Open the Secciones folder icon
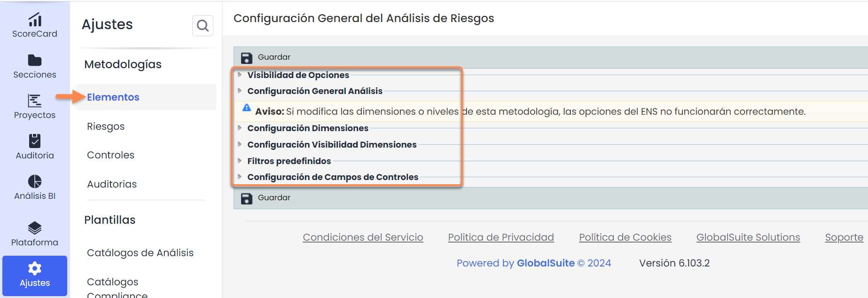The height and width of the screenshot is (298, 868). [35, 60]
